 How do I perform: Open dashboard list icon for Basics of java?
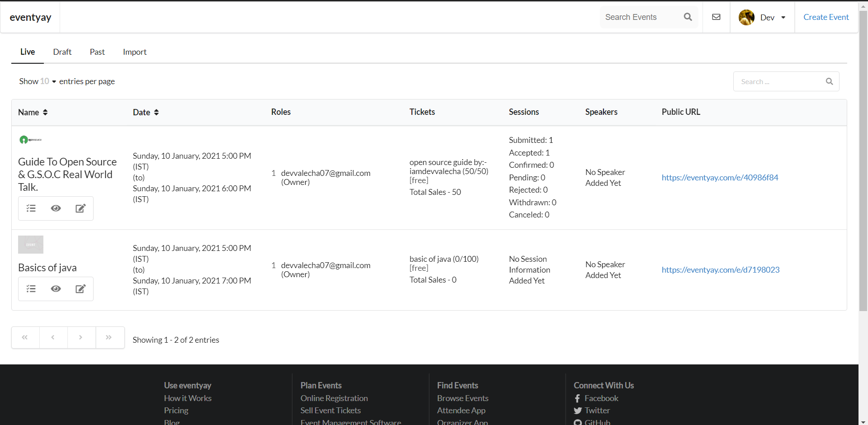(x=31, y=289)
